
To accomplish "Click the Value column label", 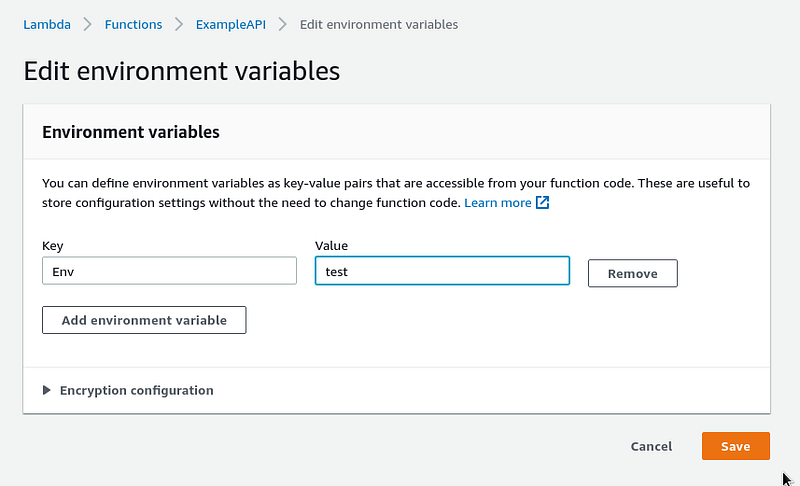I will pyautogui.click(x=332, y=245).
